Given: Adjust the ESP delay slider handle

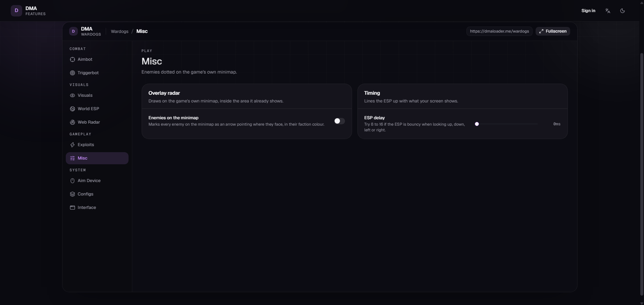Looking at the screenshot, I should pyautogui.click(x=477, y=124).
